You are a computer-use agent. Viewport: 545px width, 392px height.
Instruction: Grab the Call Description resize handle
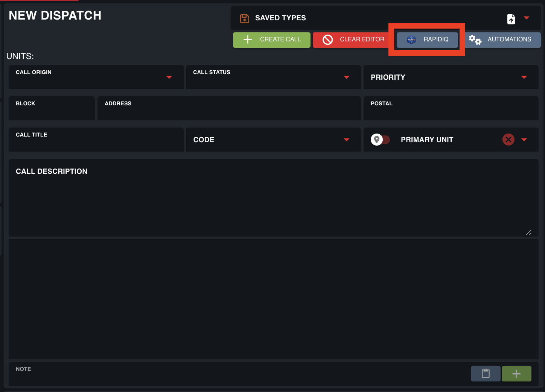(x=528, y=232)
